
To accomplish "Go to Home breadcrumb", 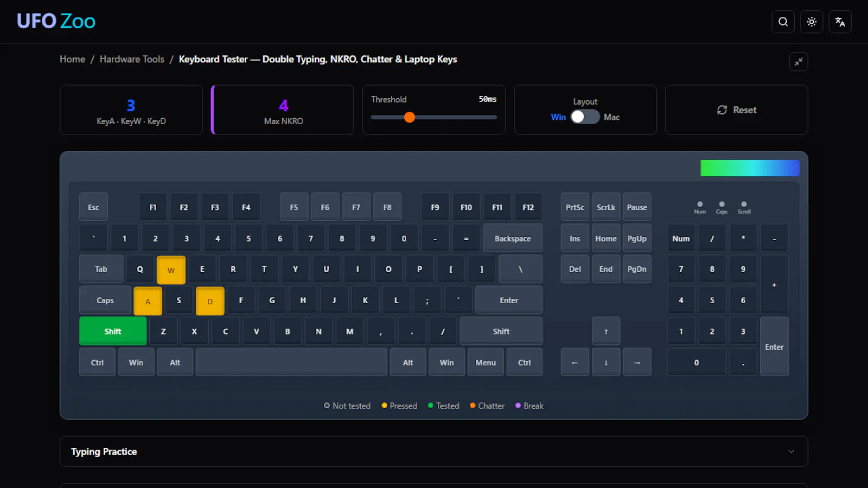I will (72, 59).
